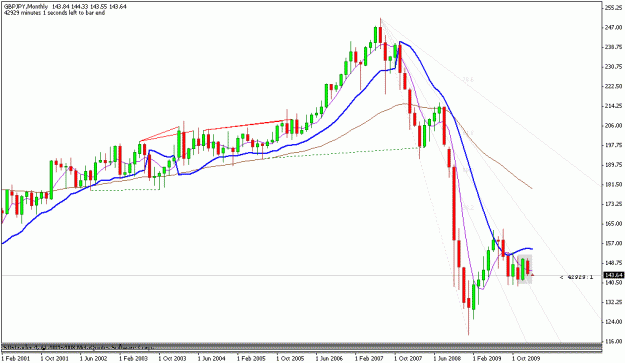The width and height of the screenshot is (625, 363).
Task: Click the 1 Jun 2006 date label
Action: (x=329, y=358)
